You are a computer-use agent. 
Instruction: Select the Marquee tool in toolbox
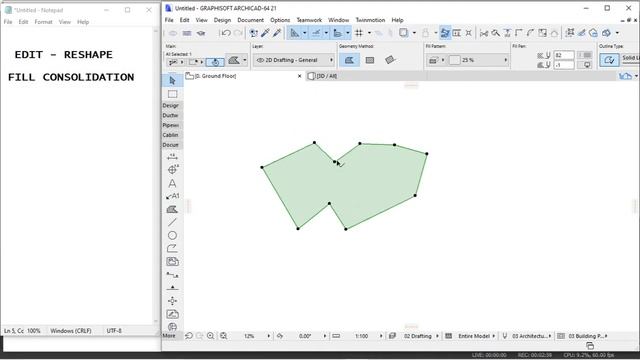click(x=172, y=94)
